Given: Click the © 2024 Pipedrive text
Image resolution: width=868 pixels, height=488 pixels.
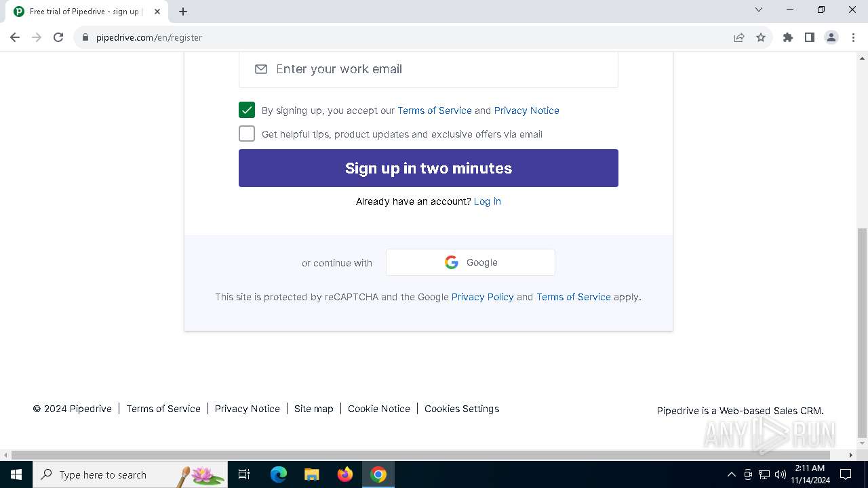Looking at the screenshot, I should pos(73,409).
